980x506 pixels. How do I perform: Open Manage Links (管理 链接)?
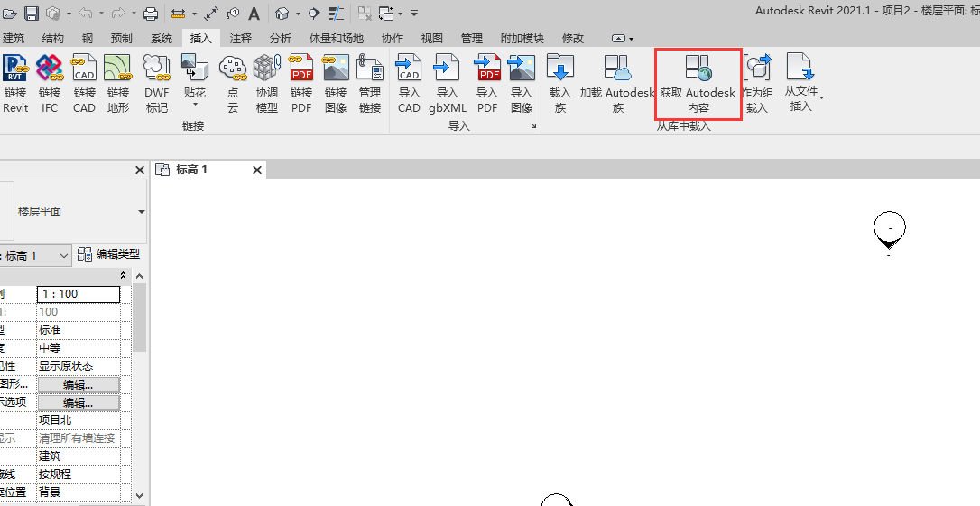370,83
